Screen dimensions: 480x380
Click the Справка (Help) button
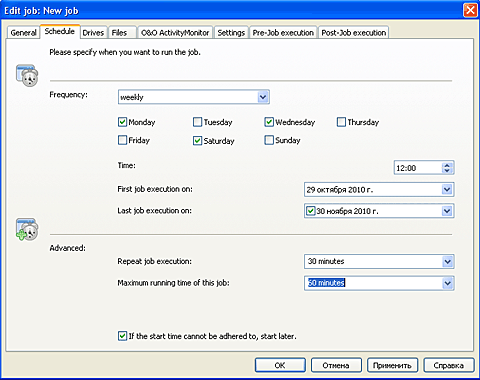(x=449, y=365)
